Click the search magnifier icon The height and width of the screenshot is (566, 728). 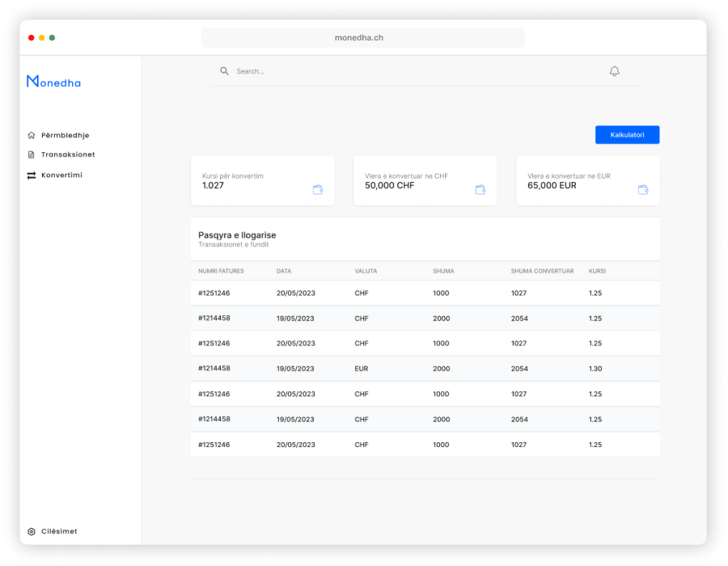click(224, 71)
